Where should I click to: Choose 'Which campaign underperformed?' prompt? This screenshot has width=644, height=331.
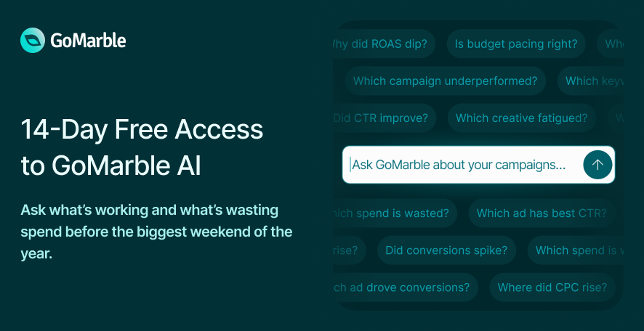446,81
